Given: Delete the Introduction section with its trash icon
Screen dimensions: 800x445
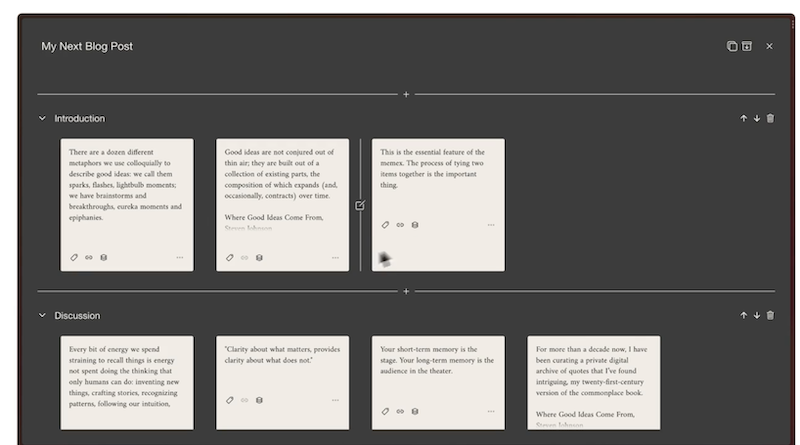Looking at the screenshot, I should click(770, 118).
